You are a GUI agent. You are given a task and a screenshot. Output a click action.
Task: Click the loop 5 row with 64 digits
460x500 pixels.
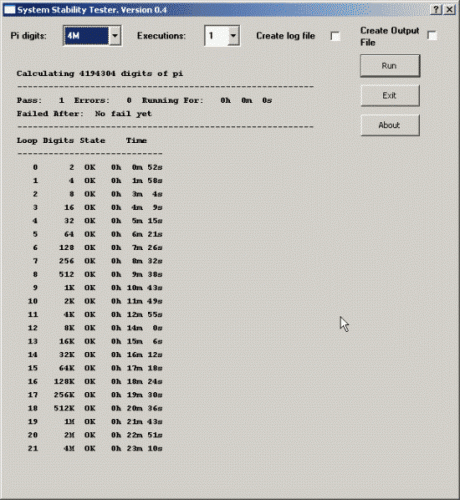click(x=97, y=234)
